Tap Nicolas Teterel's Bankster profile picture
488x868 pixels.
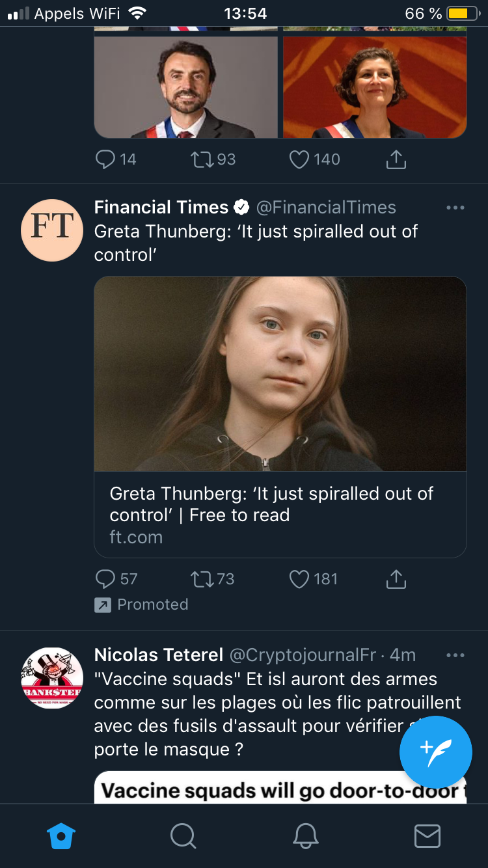click(52, 677)
